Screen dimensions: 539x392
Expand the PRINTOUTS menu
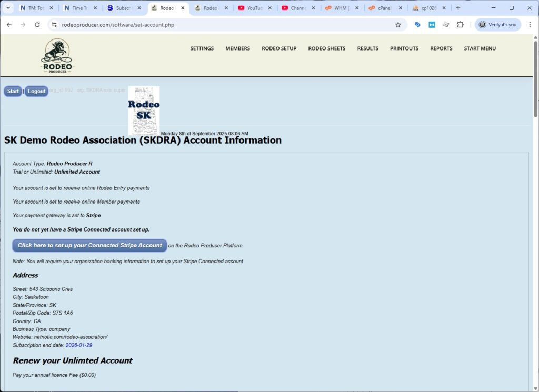pyautogui.click(x=404, y=48)
